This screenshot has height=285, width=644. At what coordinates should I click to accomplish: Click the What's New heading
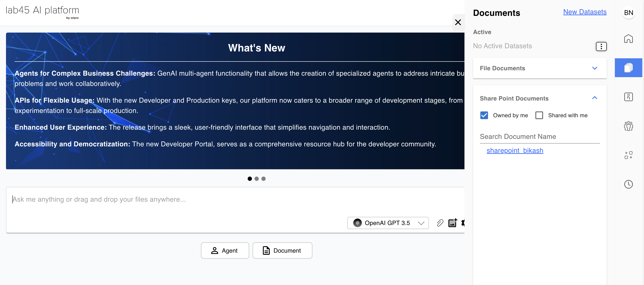coord(256,48)
